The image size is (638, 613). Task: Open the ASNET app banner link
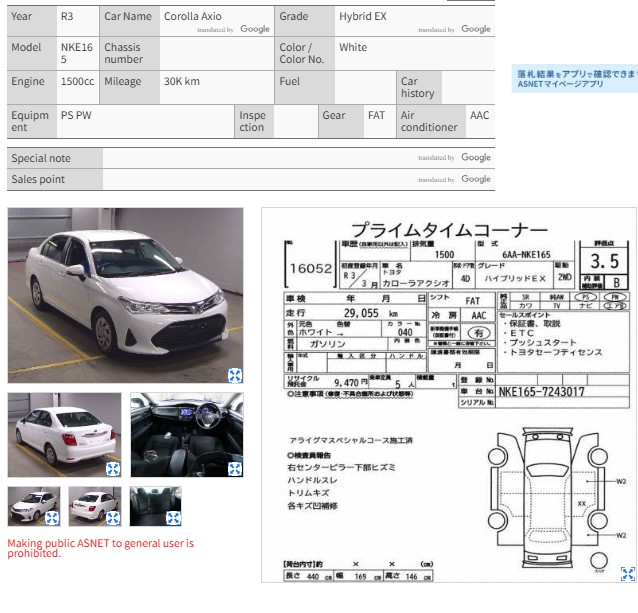[575, 79]
